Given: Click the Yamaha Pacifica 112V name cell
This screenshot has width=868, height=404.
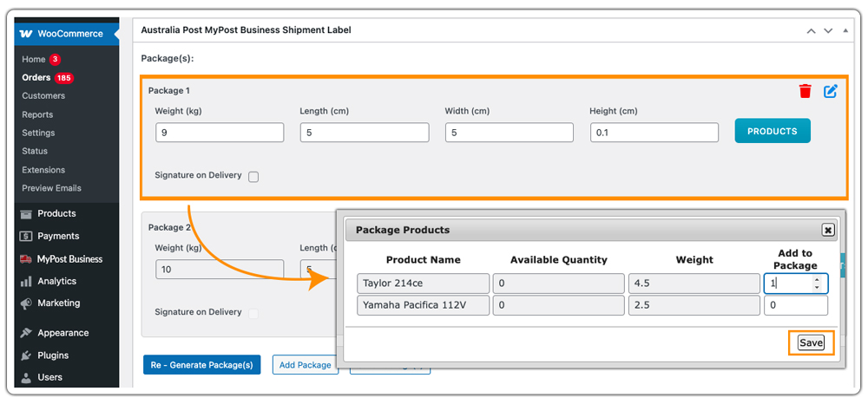Looking at the screenshot, I should pyautogui.click(x=424, y=305).
